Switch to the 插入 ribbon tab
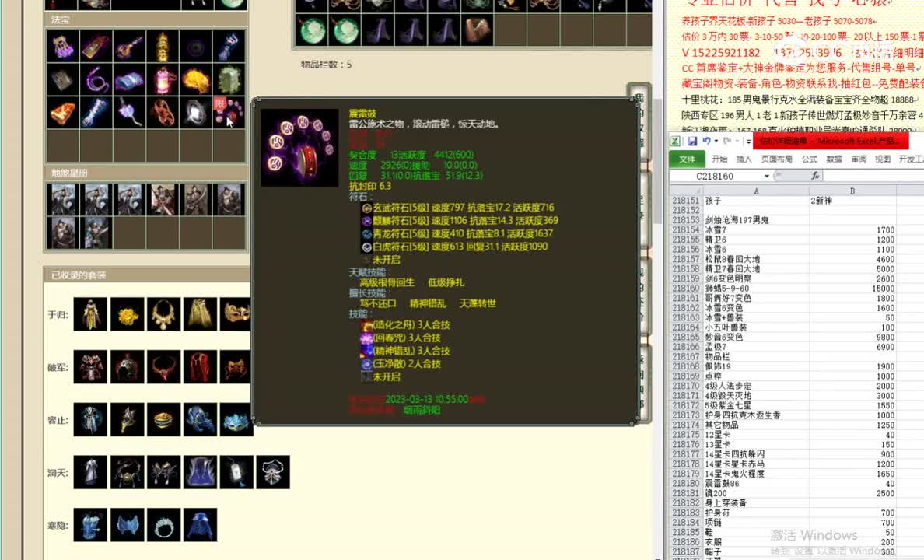Viewport: 924px width, 560px height. (x=744, y=159)
